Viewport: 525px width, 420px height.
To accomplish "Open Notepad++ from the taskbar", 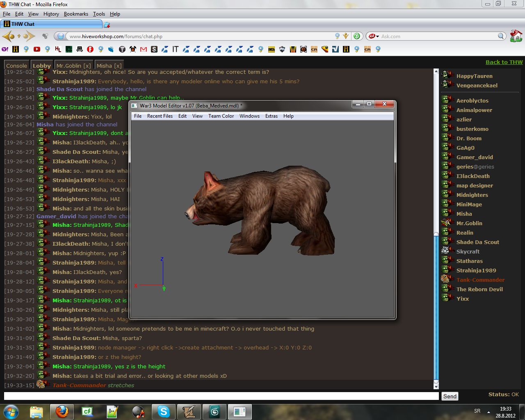I will [x=113, y=412].
